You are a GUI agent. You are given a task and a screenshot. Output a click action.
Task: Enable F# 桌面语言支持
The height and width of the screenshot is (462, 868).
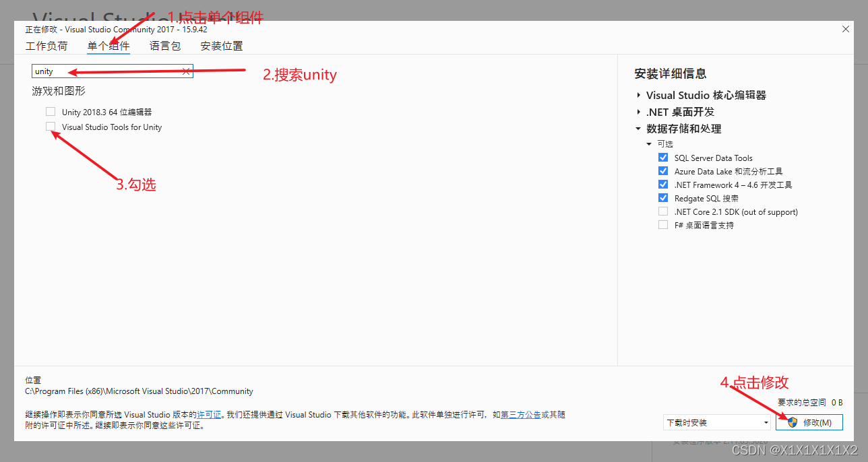[x=662, y=225]
